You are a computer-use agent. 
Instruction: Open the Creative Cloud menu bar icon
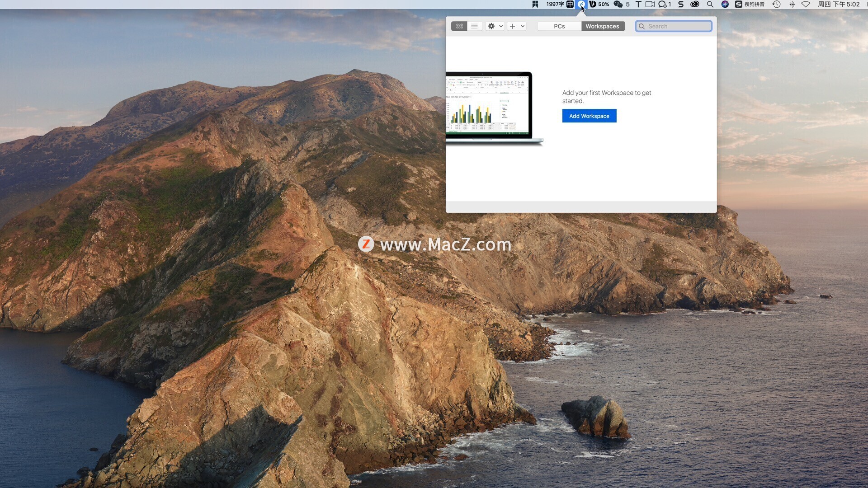pos(694,4)
